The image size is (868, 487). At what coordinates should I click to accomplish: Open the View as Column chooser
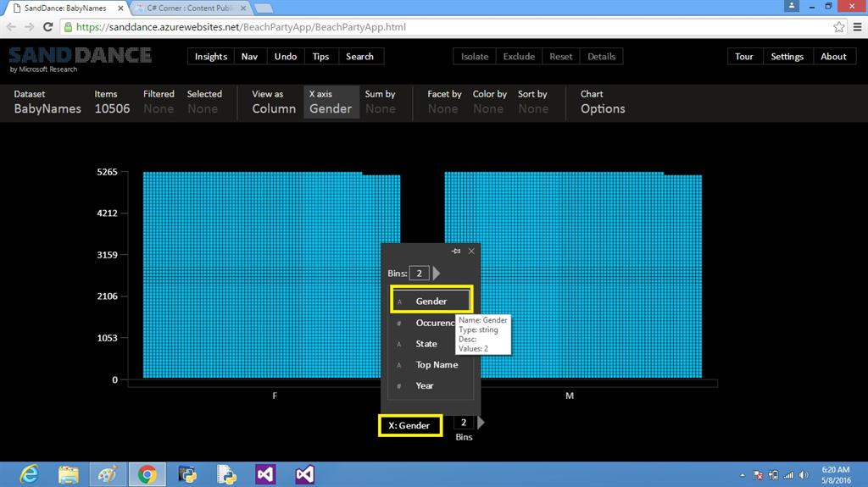click(274, 102)
